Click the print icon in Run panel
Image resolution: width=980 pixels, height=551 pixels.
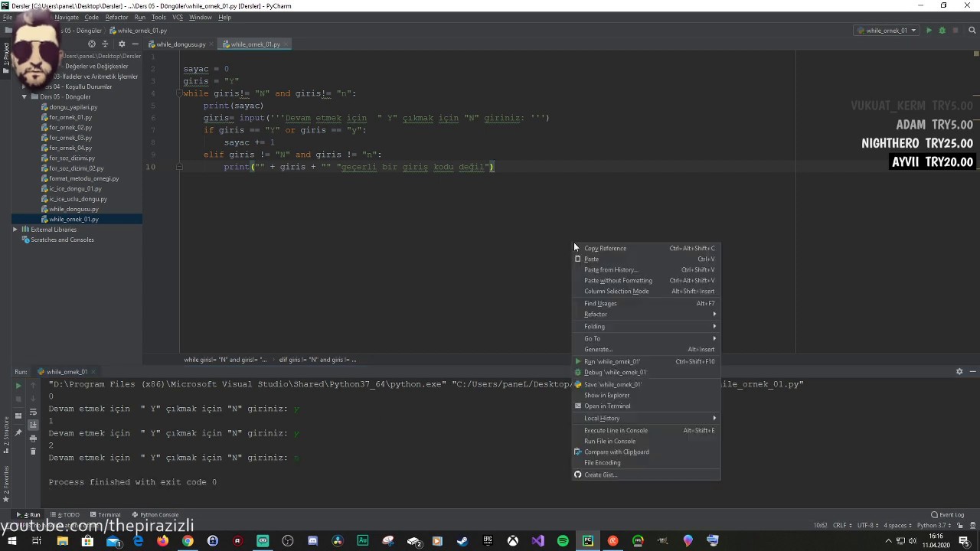point(33,439)
